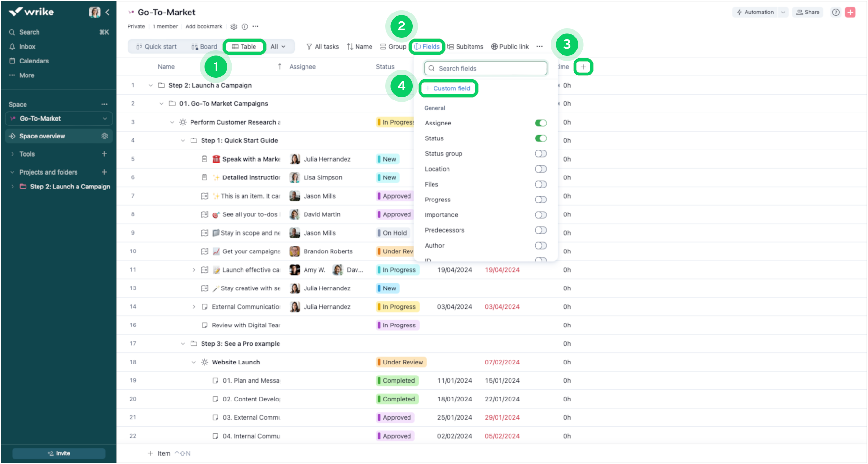Turn on the Importance field toggle
Image resolution: width=868 pixels, height=464 pixels.
[540, 215]
